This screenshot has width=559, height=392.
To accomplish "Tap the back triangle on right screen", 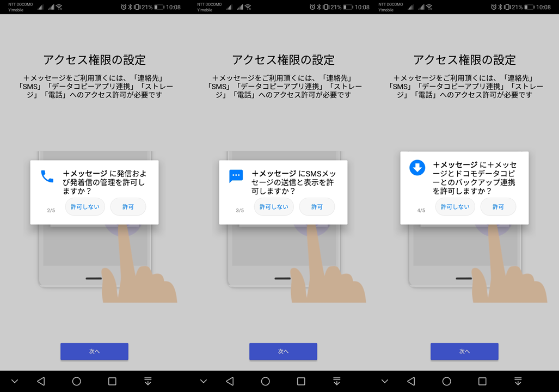I will coord(411,381).
